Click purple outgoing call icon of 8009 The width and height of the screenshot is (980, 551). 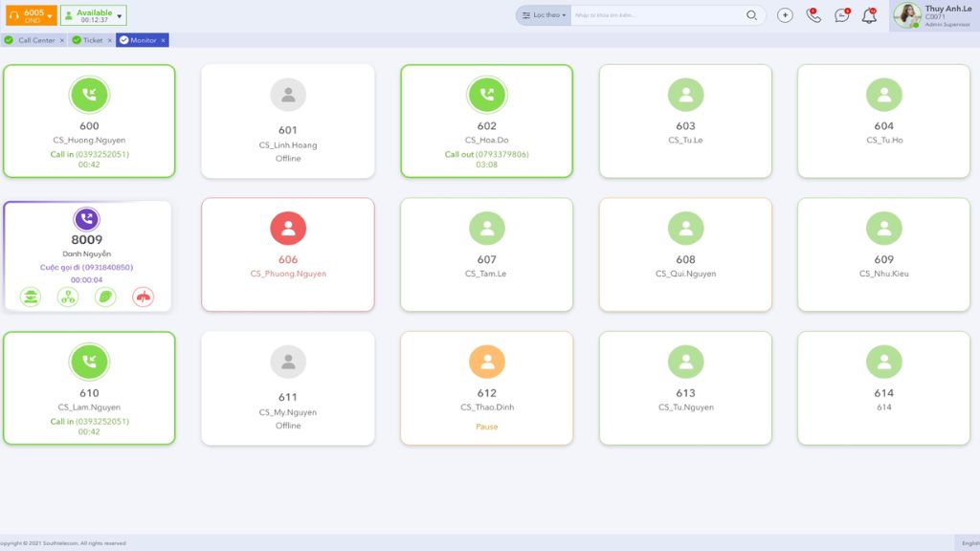(86, 219)
